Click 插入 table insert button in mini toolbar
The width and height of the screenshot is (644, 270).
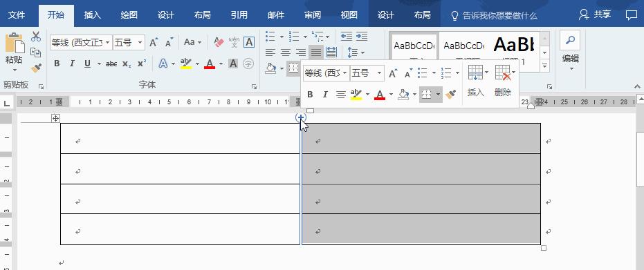476,81
